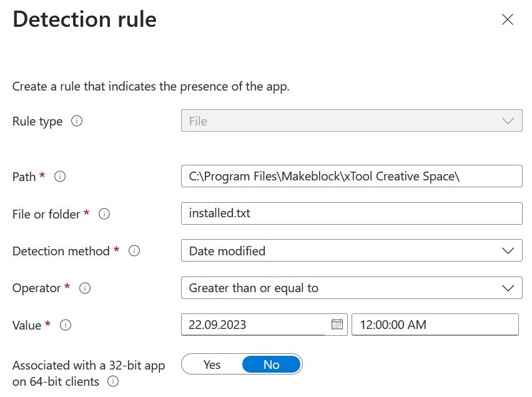Click the info icon next to File or folder
This screenshot has height=397, width=532.
(104, 214)
